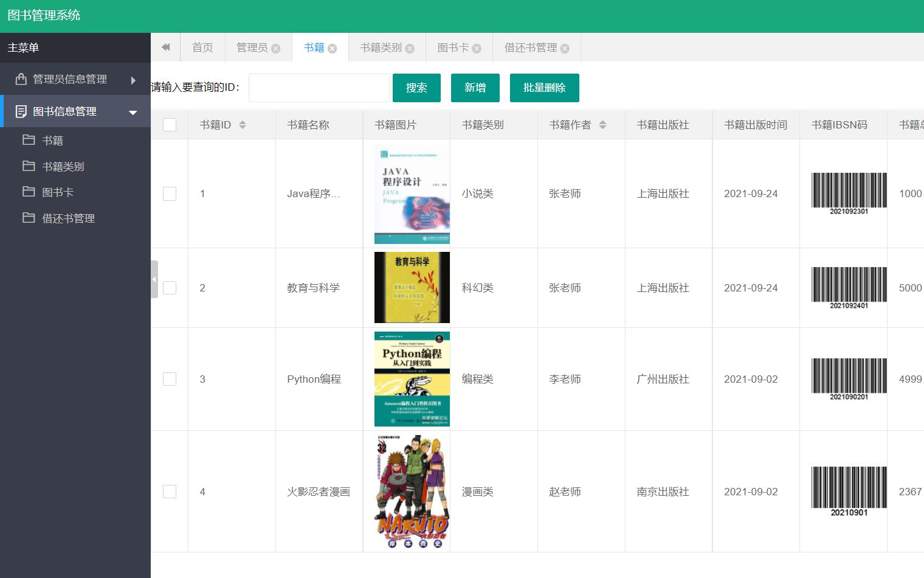Sort by 书籍ID using the sort arrows
Image resolution: width=924 pixels, height=578 pixels.
(x=243, y=124)
